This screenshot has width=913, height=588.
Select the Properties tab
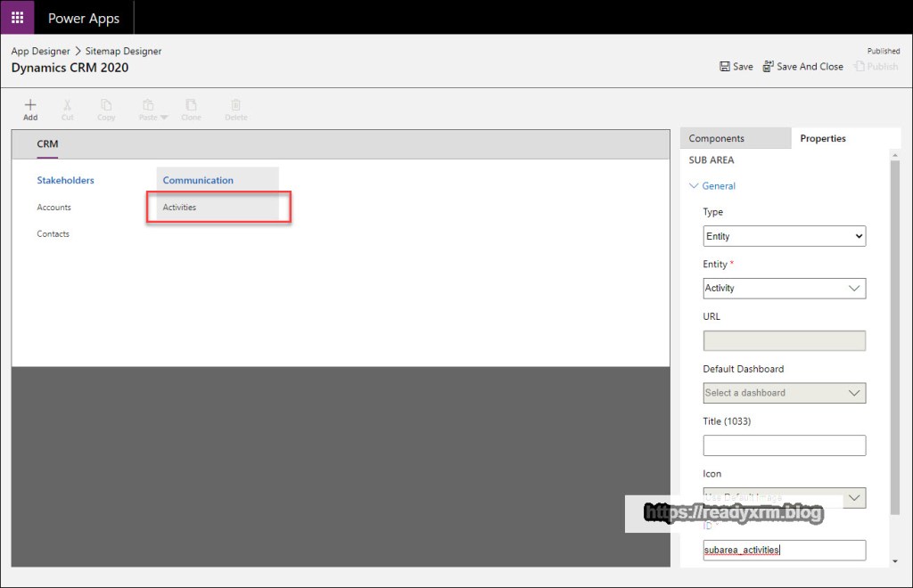pyautogui.click(x=823, y=138)
